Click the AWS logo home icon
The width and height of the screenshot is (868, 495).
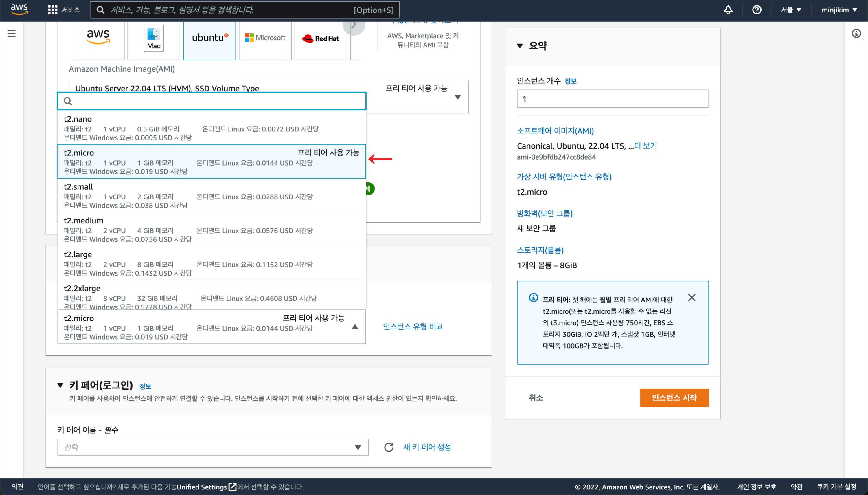click(19, 10)
